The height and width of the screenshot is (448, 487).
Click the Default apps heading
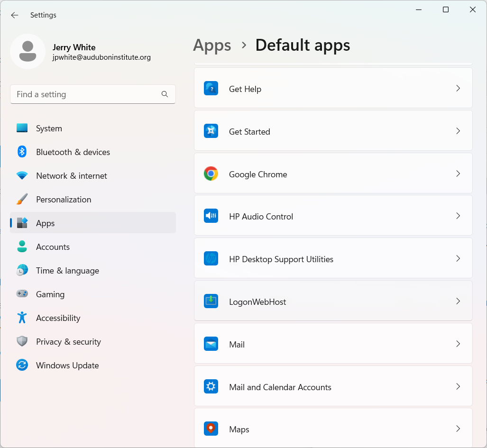click(303, 46)
